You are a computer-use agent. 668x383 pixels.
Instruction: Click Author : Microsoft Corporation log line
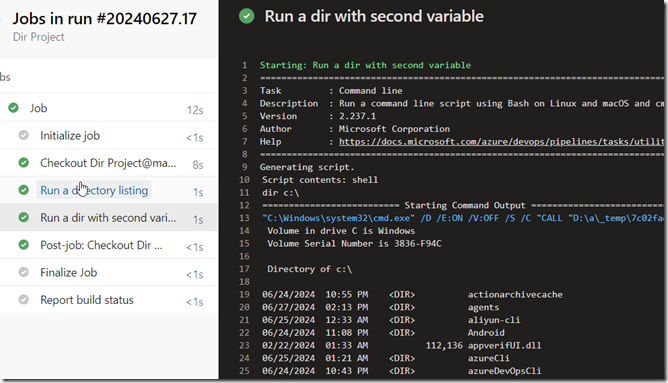[x=355, y=129]
